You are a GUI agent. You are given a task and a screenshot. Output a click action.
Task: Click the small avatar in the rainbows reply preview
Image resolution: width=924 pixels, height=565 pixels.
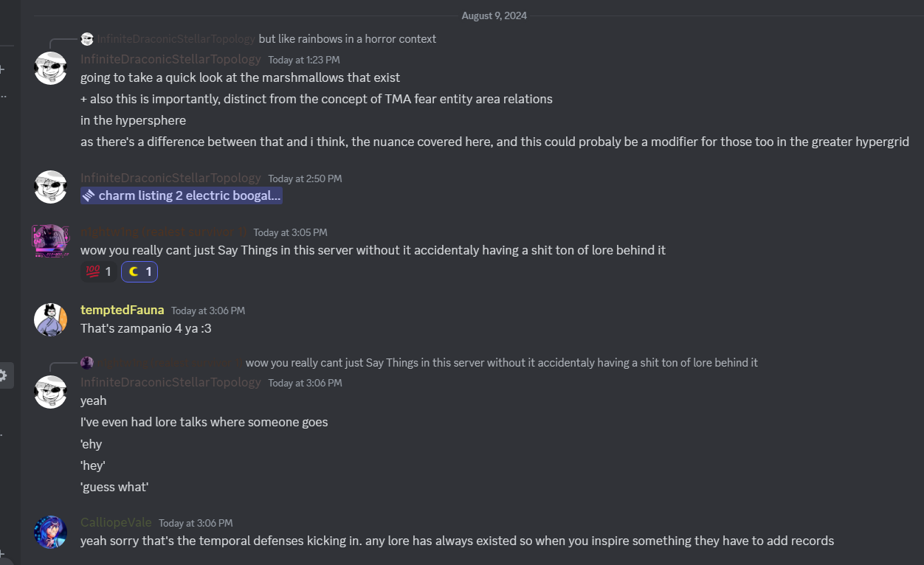(87, 38)
